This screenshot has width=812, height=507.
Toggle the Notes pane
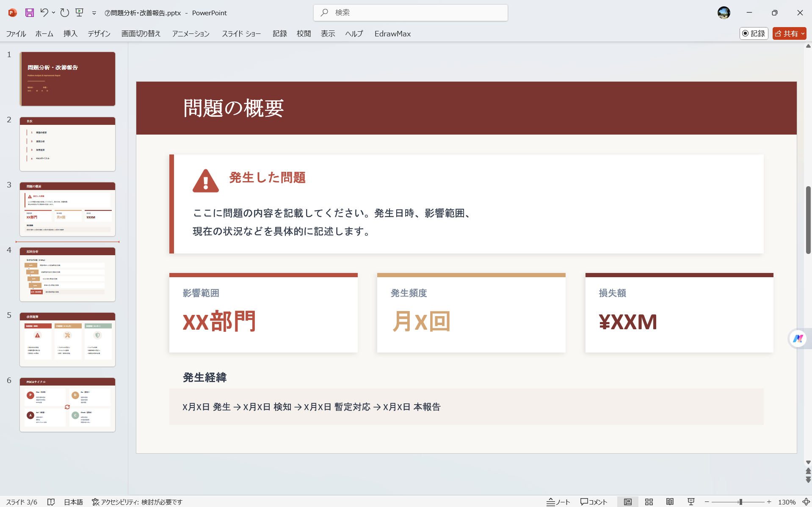(558, 502)
